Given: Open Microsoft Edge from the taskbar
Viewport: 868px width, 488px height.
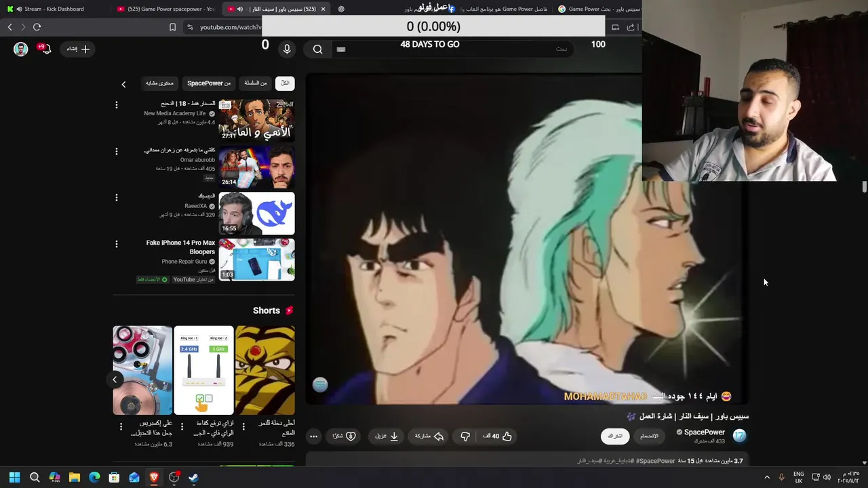Looking at the screenshot, I should [x=94, y=477].
